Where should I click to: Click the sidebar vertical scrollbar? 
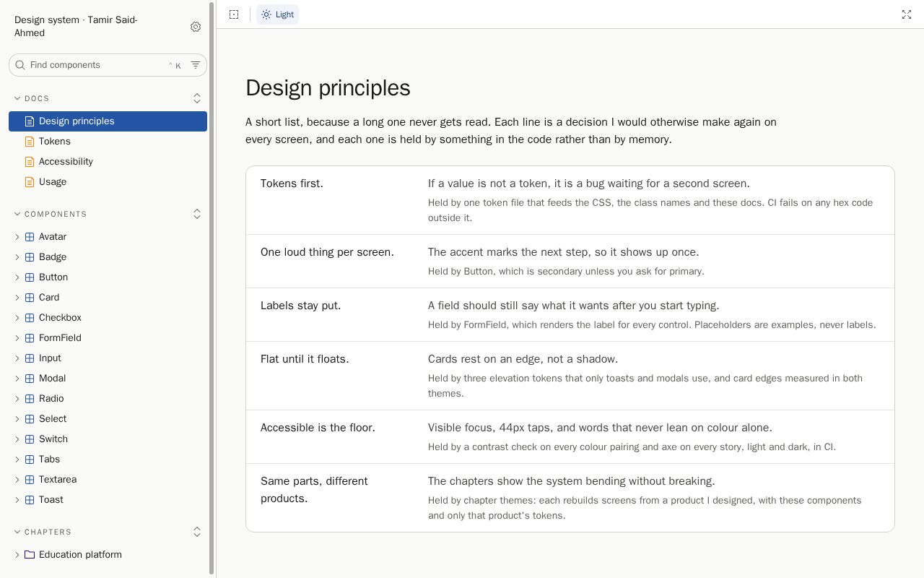click(212, 289)
